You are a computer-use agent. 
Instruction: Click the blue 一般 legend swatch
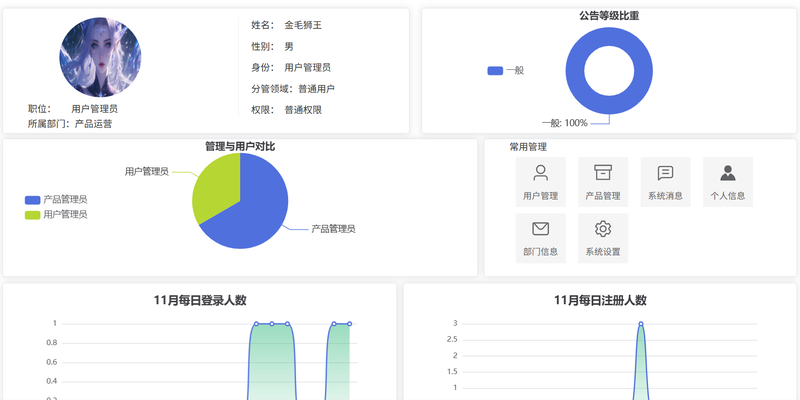click(495, 71)
